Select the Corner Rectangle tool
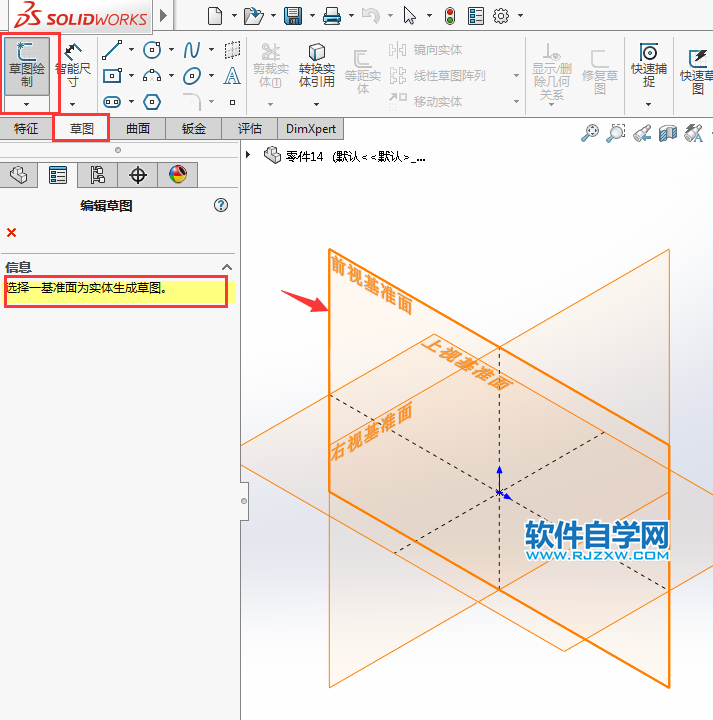Image resolution: width=713 pixels, height=720 pixels. (112, 75)
